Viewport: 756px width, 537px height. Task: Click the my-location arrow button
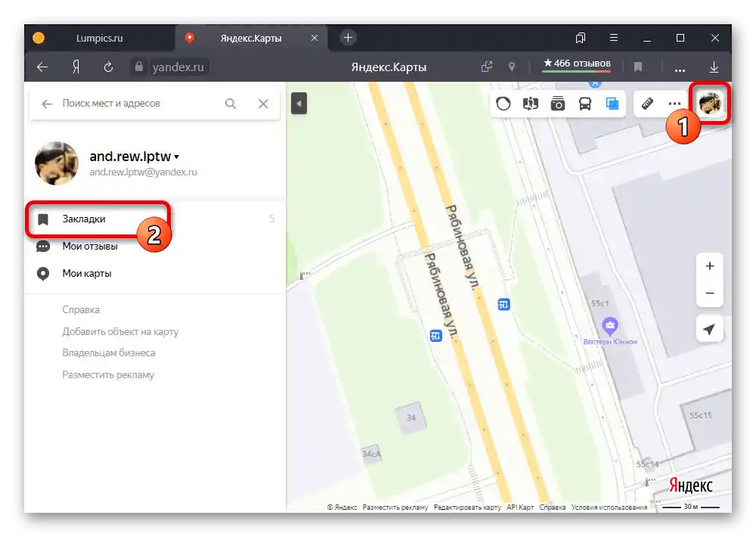coord(710,329)
